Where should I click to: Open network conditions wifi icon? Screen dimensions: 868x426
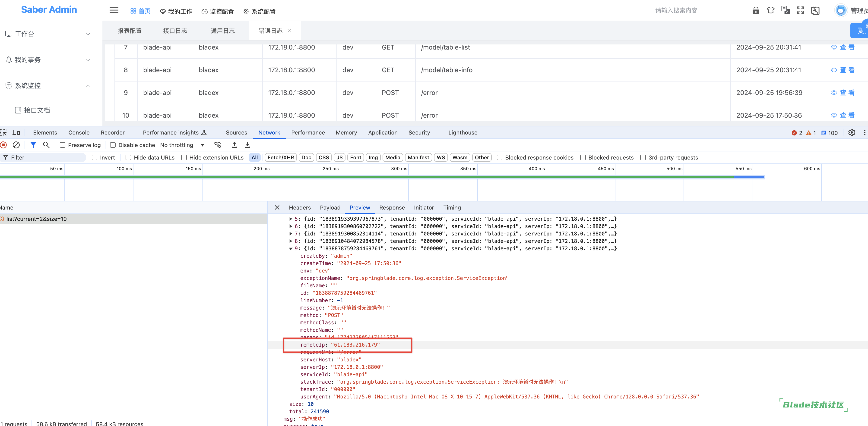[218, 145]
